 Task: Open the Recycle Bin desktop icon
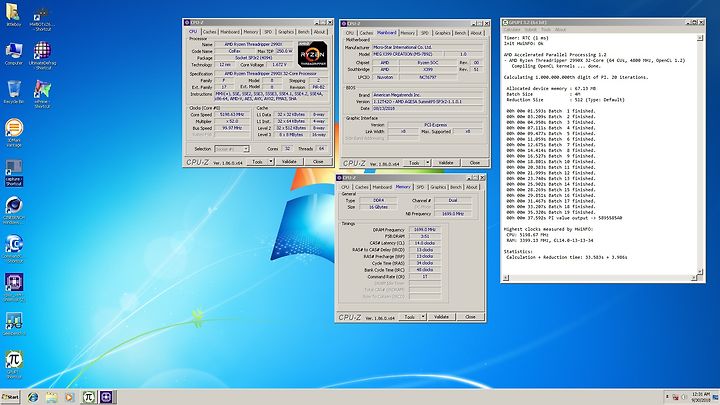[14, 91]
